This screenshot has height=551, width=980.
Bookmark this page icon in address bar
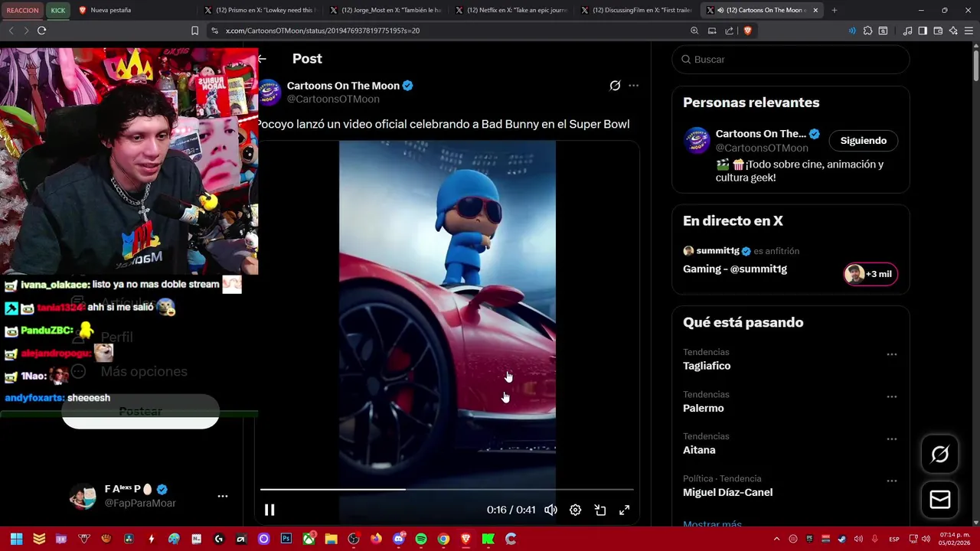pos(194,31)
